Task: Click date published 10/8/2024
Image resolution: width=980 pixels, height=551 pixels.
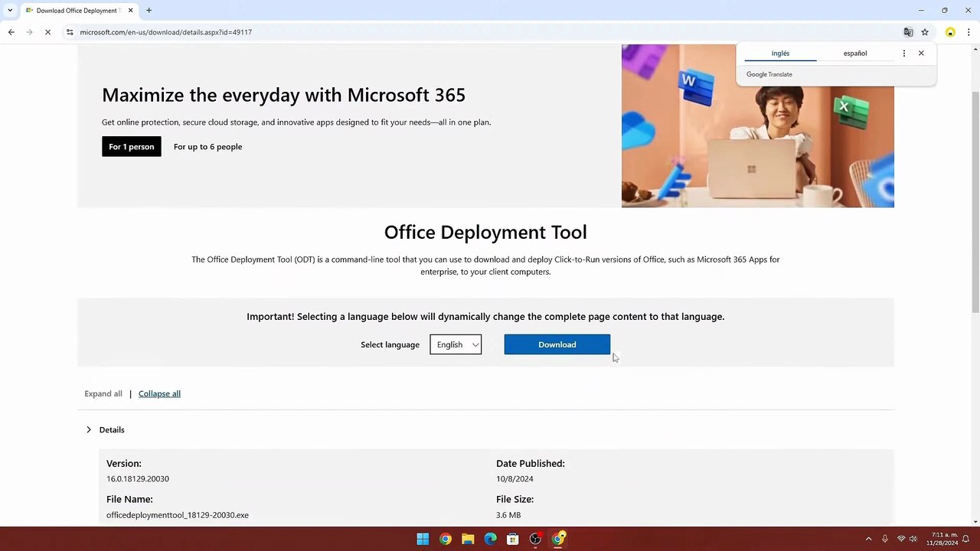Action: pos(514,478)
